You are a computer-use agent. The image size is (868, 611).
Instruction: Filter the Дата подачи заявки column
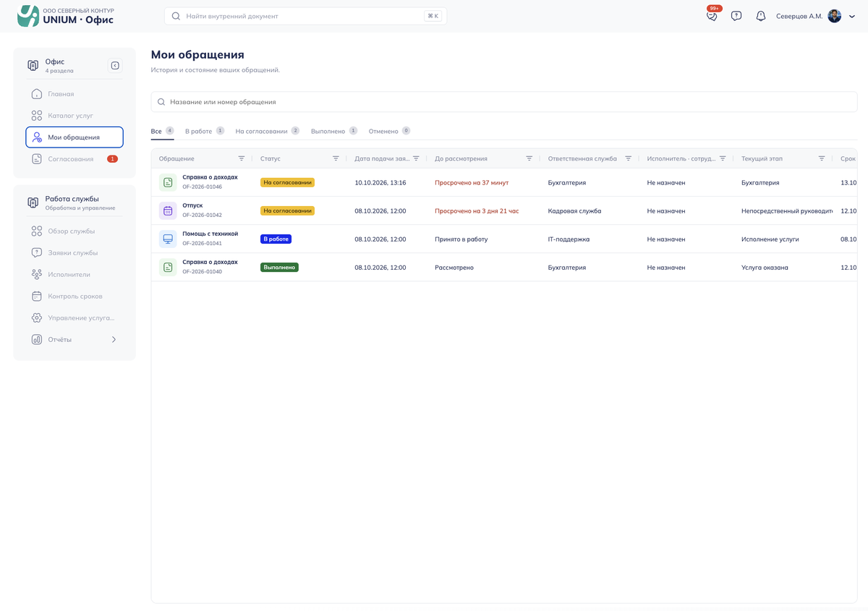click(x=416, y=158)
